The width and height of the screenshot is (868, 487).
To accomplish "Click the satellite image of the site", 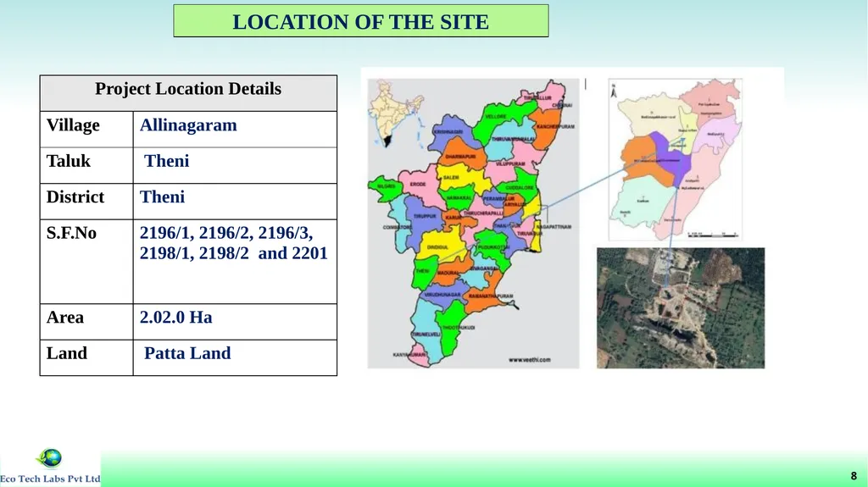I will coord(681,307).
